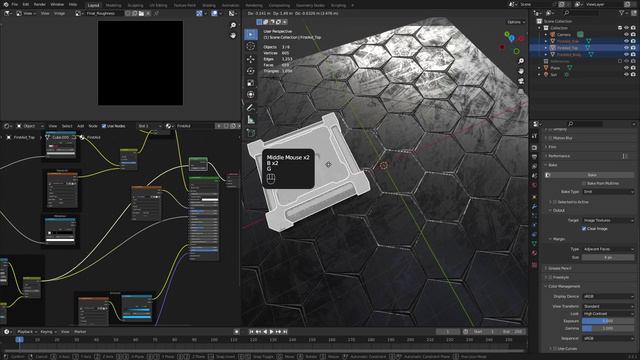The width and height of the screenshot is (640, 360).
Task: Click the image editor zoom magnifier icon
Action: pos(233,25)
